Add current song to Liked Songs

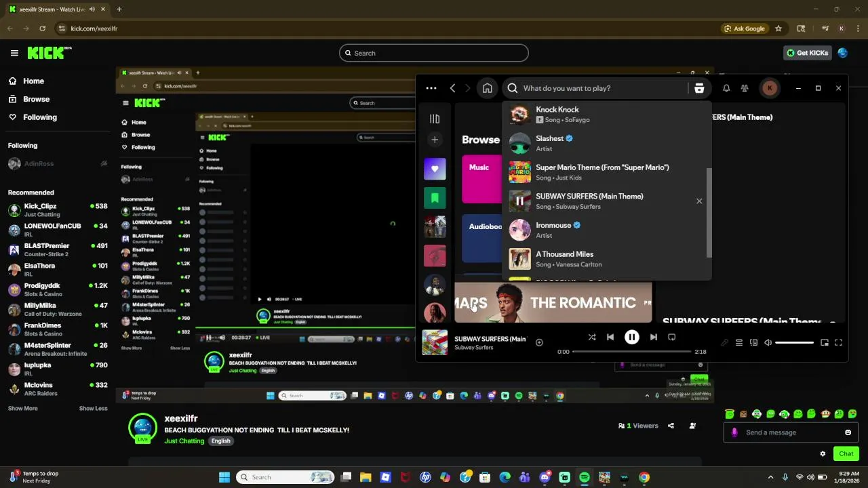tap(539, 343)
